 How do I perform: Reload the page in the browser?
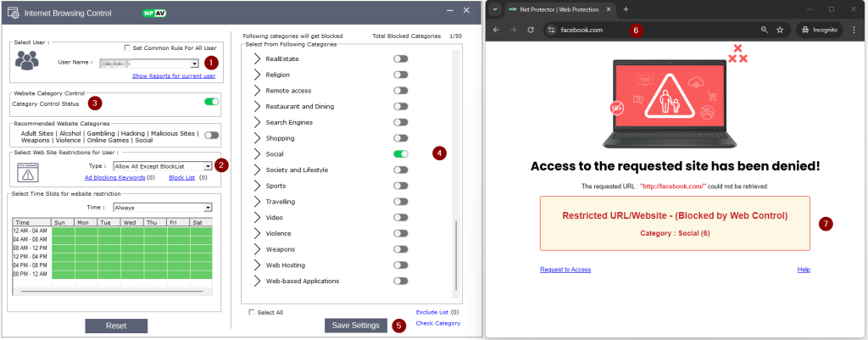531,29
